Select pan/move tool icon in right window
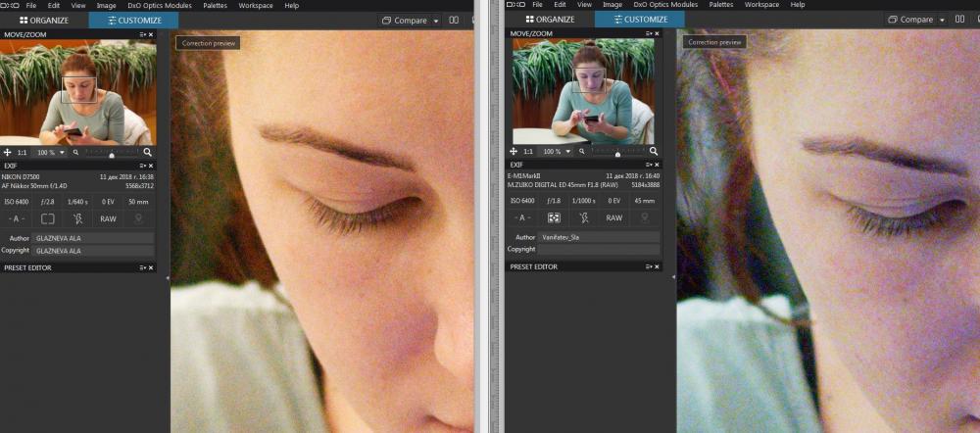The width and height of the screenshot is (980, 433). click(514, 151)
